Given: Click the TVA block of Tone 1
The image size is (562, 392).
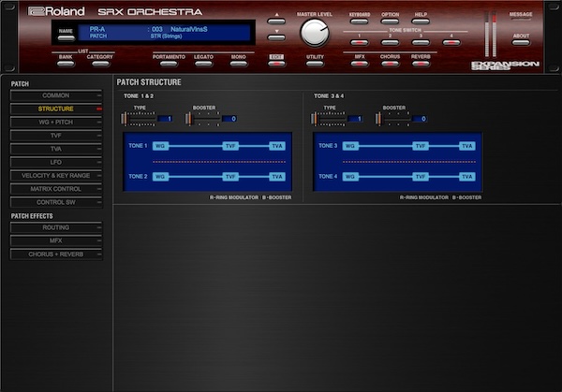Looking at the screenshot, I should point(277,146).
